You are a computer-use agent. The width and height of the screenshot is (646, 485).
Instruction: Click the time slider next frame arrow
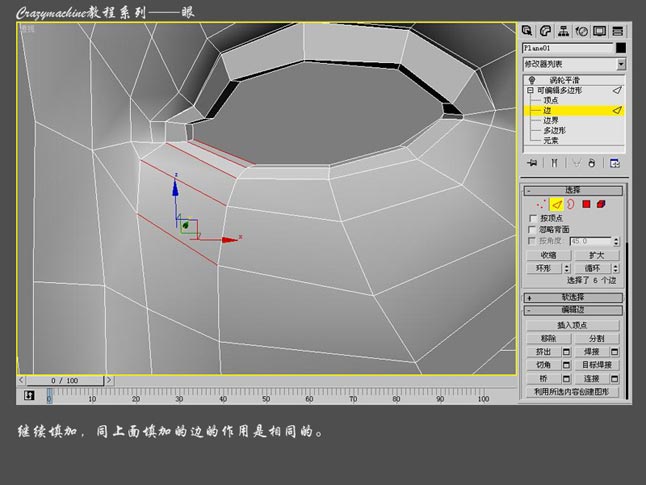[109, 380]
